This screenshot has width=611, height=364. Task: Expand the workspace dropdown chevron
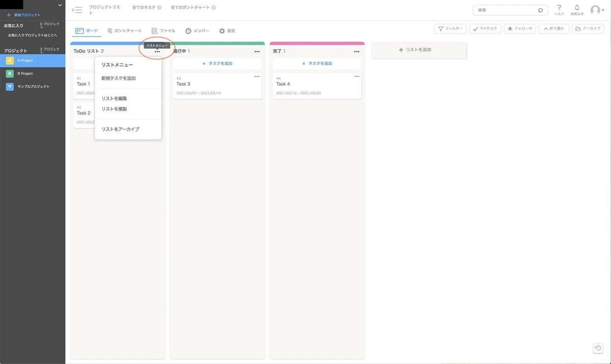pyautogui.click(x=60, y=5)
